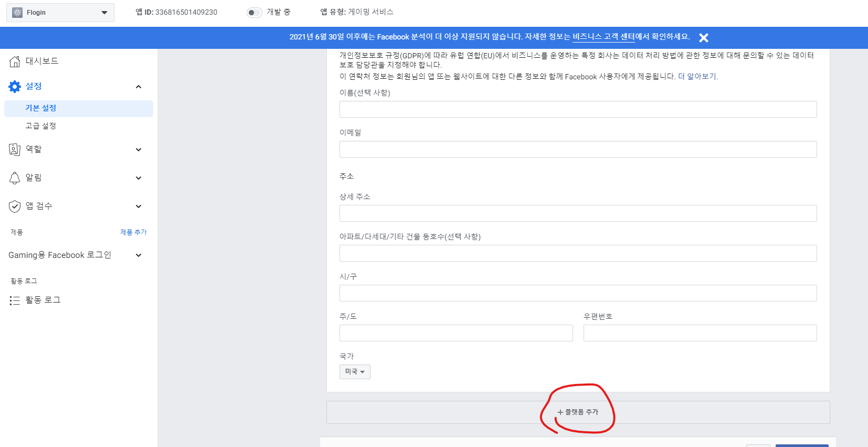The image size is (868, 447).
Task: Open the 국가 dropdown showing 미국
Action: 355,372
